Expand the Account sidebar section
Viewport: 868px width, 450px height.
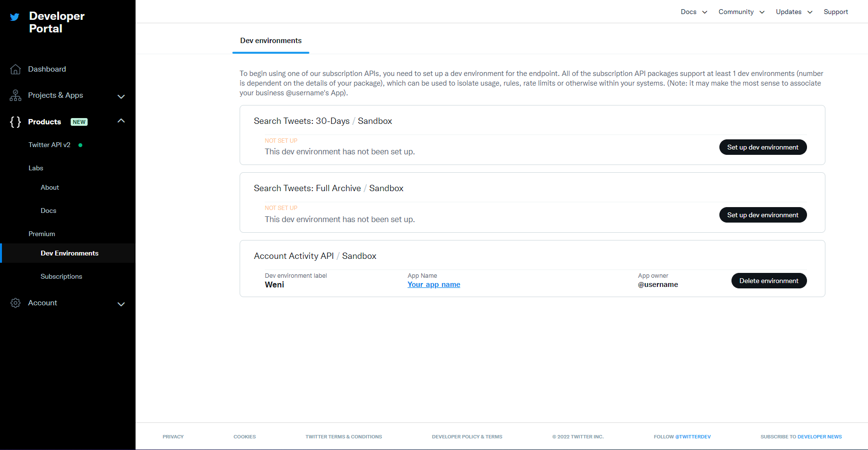[x=121, y=304]
